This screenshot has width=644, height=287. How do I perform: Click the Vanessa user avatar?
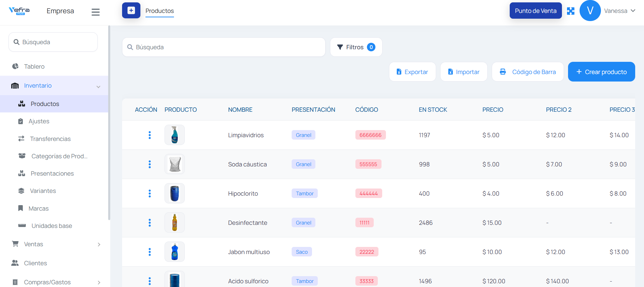pos(590,11)
